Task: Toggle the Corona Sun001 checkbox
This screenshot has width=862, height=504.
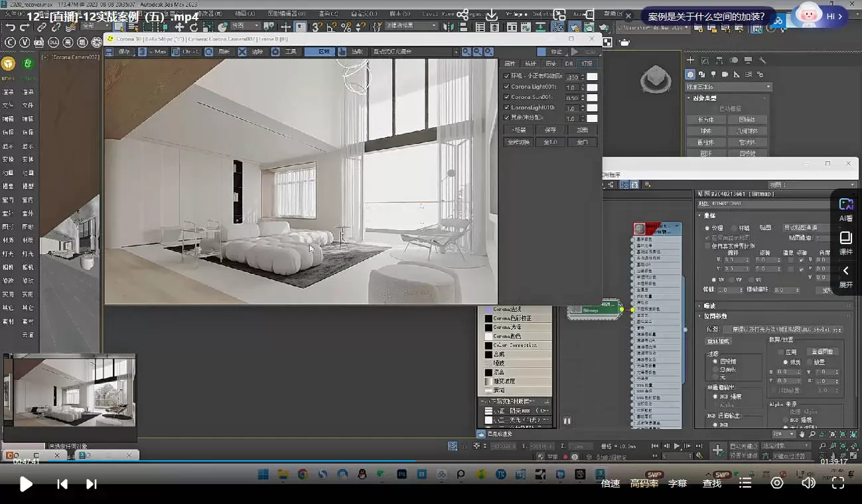Action: pos(507,97)
